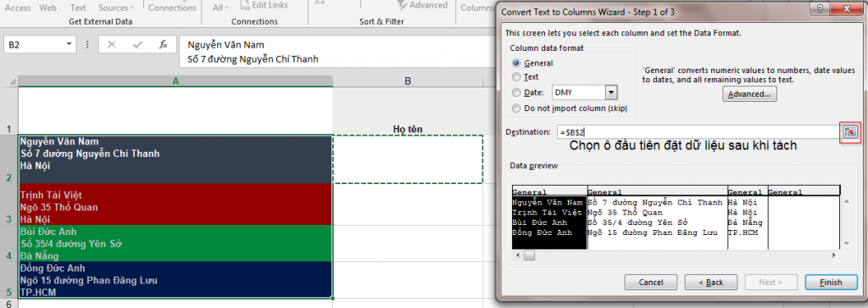The height and width of the screenshot is (308, 868).
Task: Click the Finish button
Action: pos(831,282)
